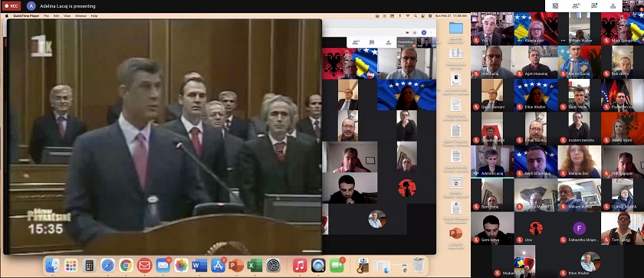
Task: Open Google Chrome from the Dock
Action: click(127, 266)
